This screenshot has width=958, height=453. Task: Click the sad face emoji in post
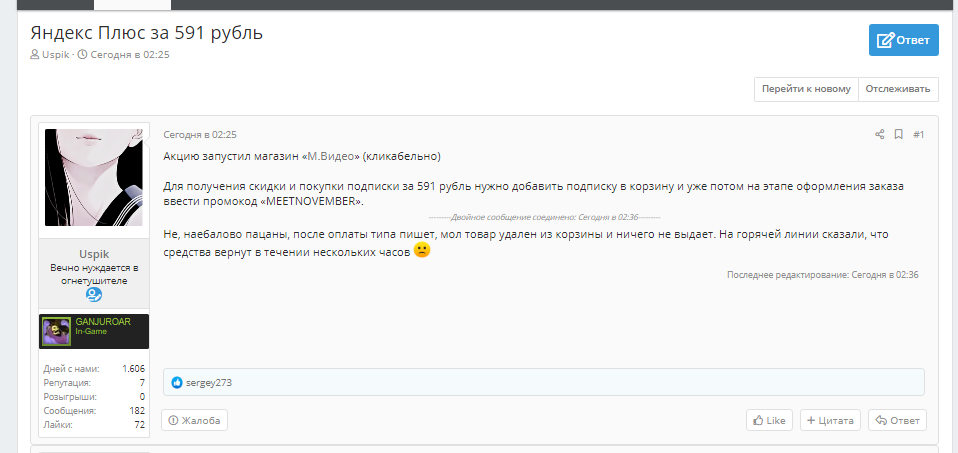coord(422,250)
